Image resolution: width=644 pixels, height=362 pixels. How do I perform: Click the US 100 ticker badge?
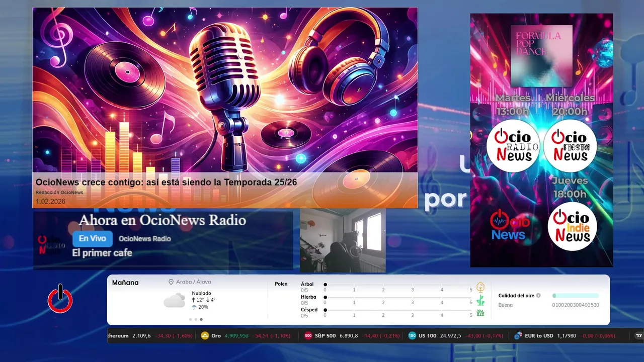(412, 336)
